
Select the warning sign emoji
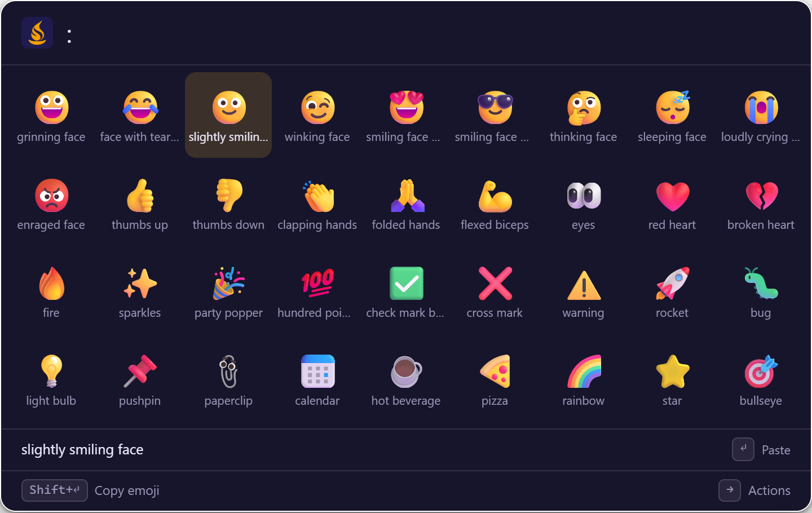point(584,291)
